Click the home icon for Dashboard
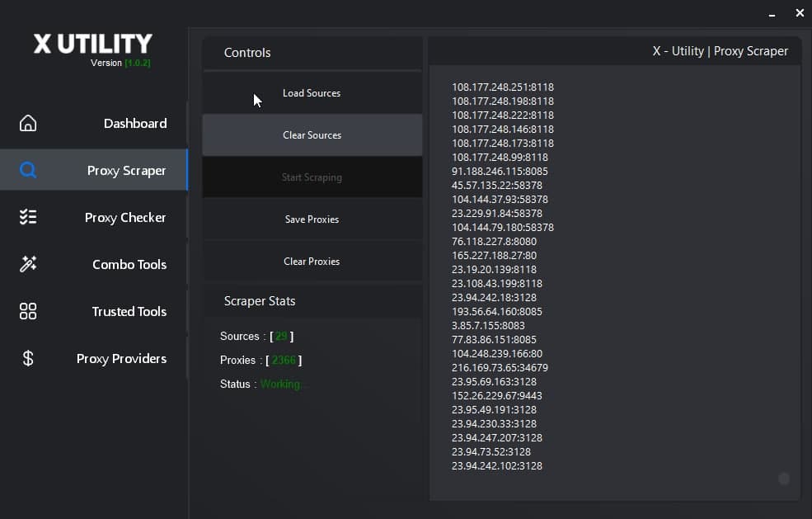The width and height of the screenshot is (812, 519). (x=27, y=121)
